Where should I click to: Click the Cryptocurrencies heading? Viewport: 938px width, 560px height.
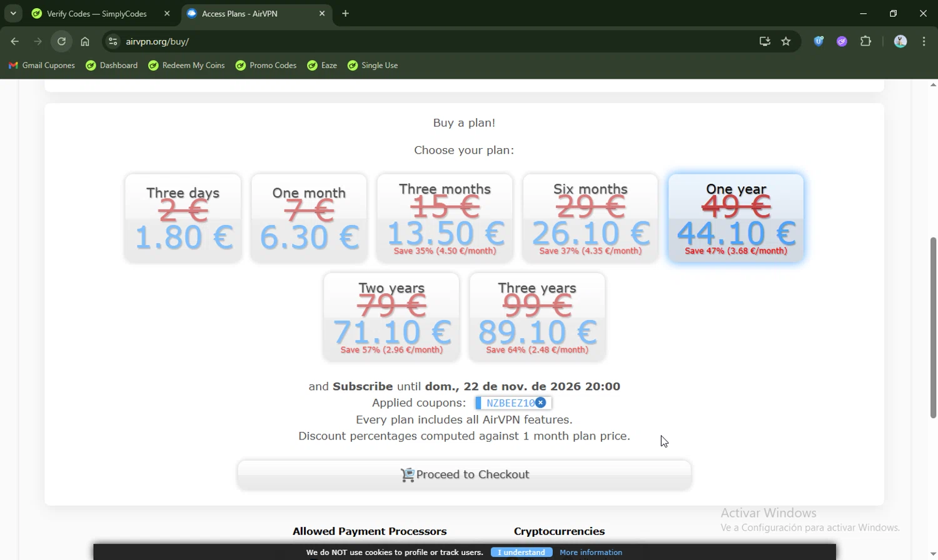559,531
